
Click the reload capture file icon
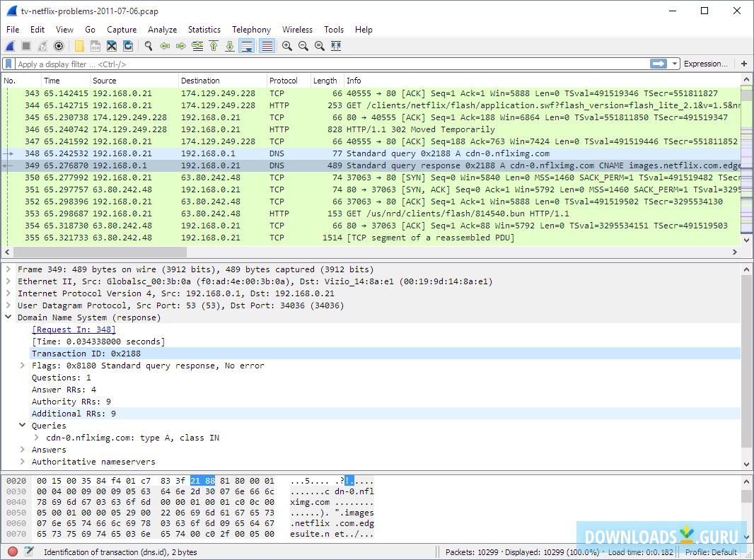[x=128, y=46]
